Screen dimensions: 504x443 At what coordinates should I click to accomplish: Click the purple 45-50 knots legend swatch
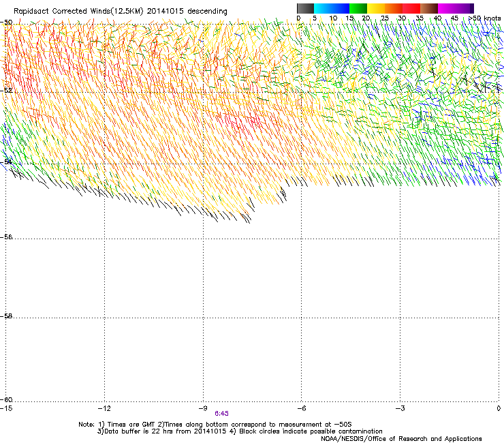pos(464,8)
